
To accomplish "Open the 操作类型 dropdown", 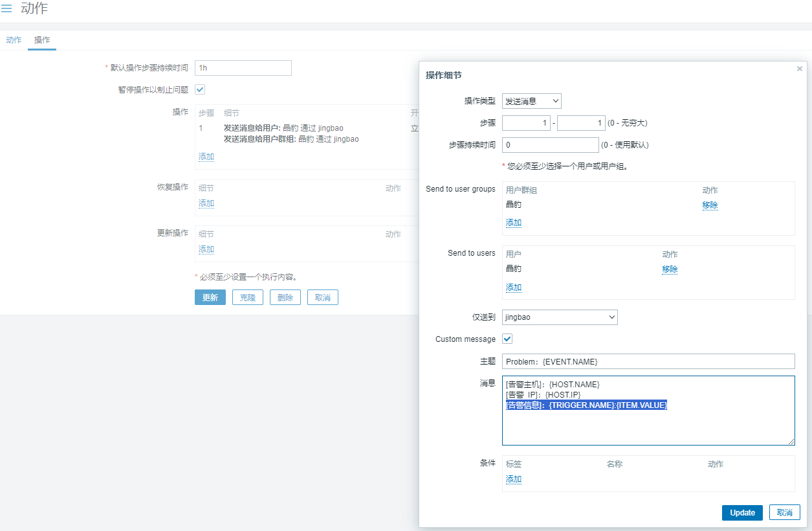I will coord(531,101).
